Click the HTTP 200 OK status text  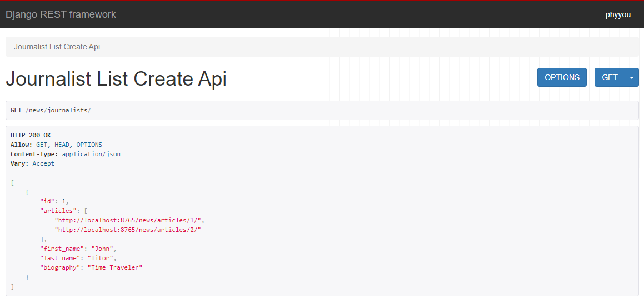click(x=31, y=135)
